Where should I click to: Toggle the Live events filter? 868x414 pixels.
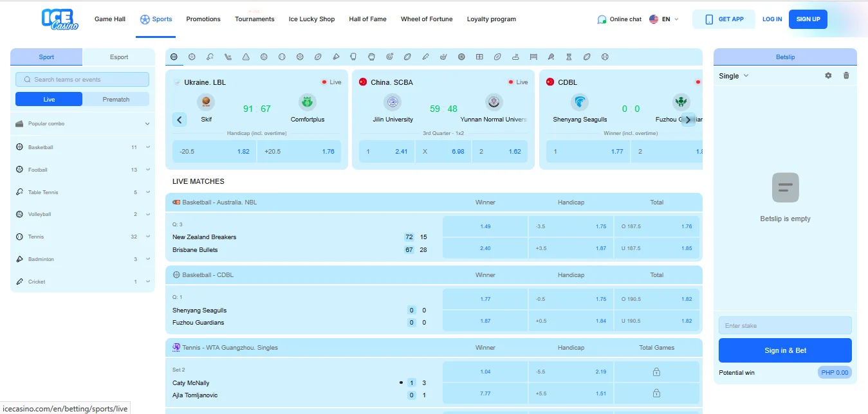point(49,100)
